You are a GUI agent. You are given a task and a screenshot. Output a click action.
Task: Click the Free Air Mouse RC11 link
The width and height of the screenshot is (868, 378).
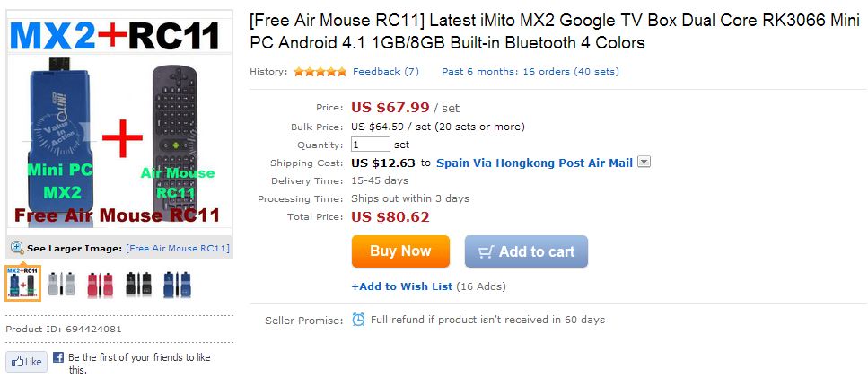click(178, 248)
